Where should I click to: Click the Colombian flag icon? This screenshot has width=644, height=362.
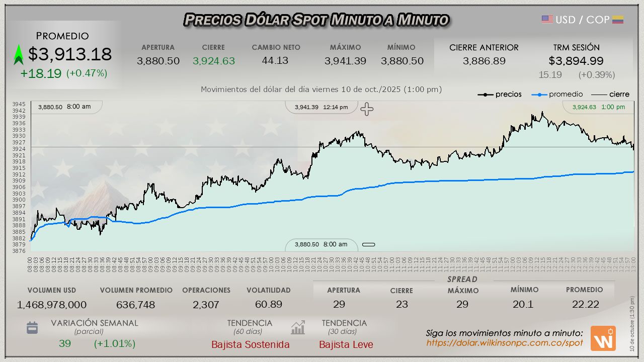click(x=618, y=20)
